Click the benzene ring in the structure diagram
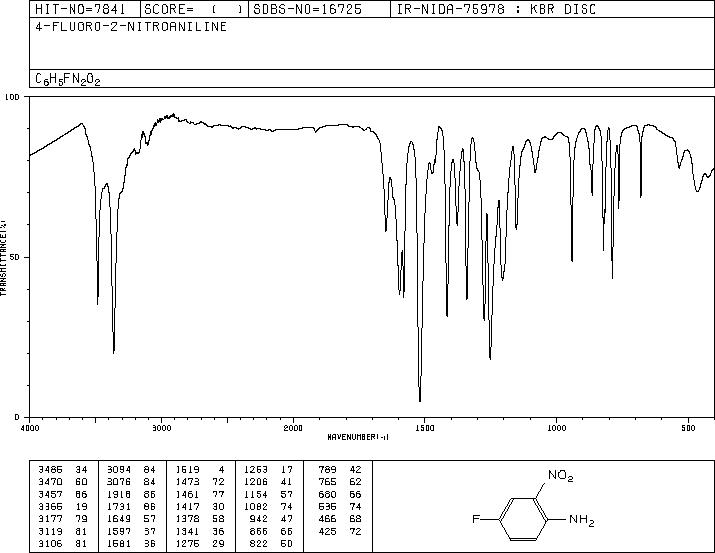Image resolution: width=715 pixels, height=553 pixels. [x=523, y=519]
